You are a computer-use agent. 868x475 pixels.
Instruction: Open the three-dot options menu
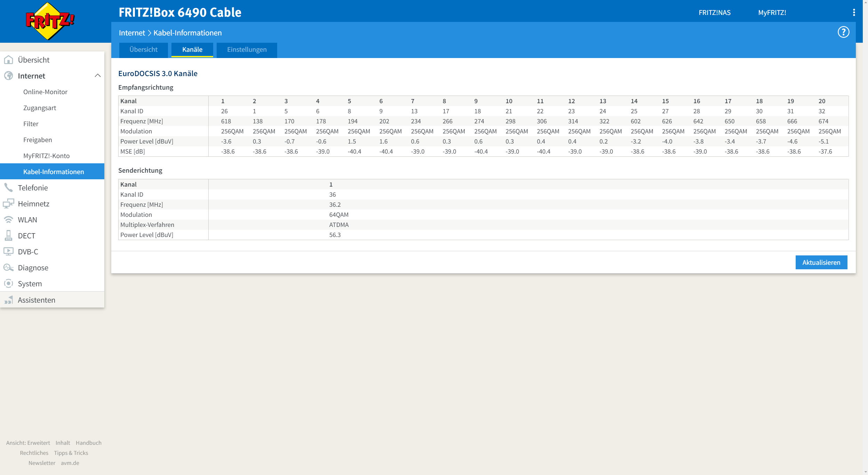854,13
